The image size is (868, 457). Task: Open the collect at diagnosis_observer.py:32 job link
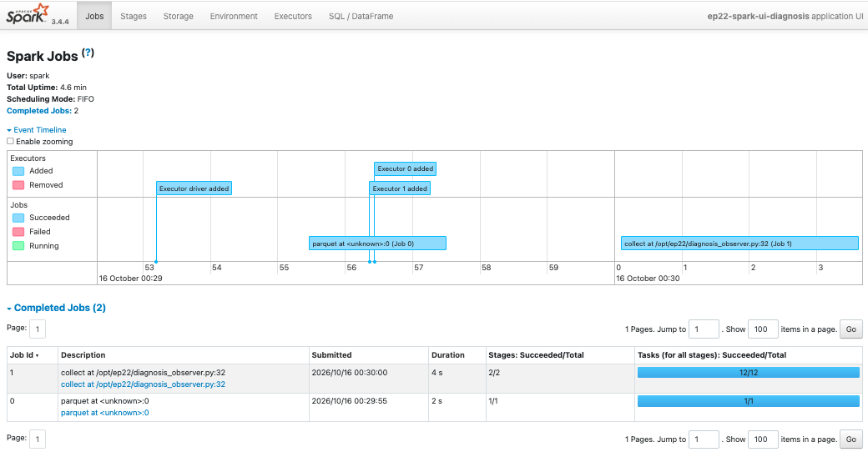pyautogui.click(x=143, y=384)
